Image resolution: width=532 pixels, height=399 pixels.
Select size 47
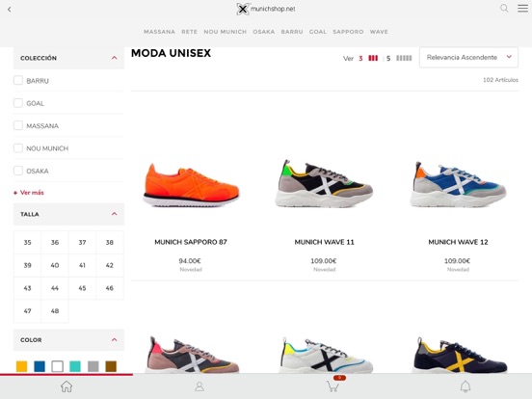pyautogui.click(x=28, y=310)
